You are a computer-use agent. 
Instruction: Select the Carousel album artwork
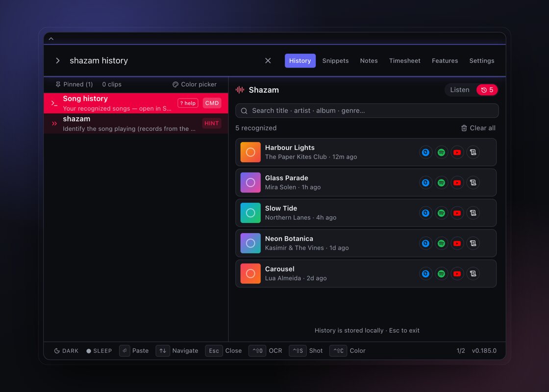250,274
